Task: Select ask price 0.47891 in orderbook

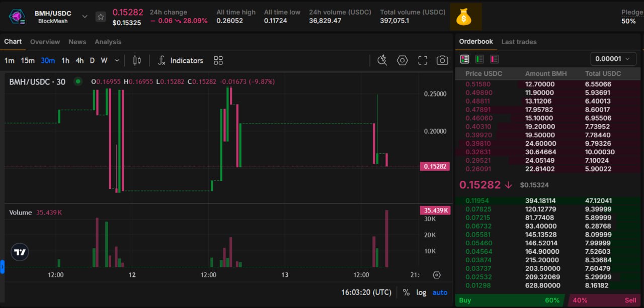Action: (x=478, y=110)
